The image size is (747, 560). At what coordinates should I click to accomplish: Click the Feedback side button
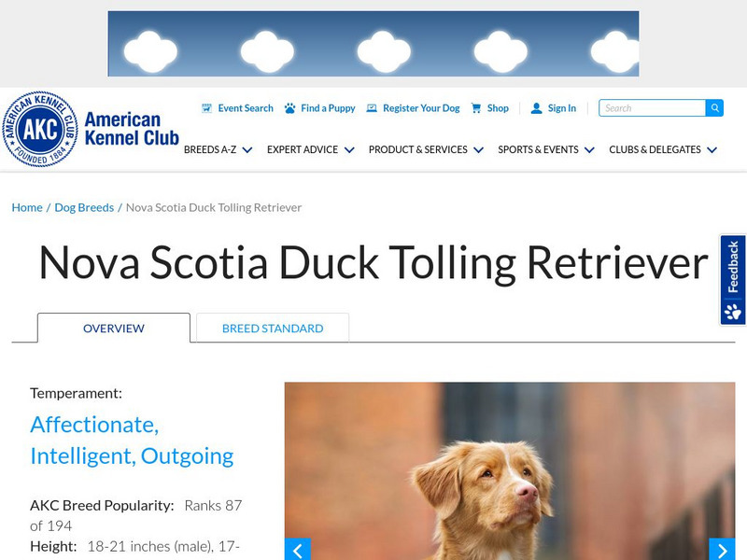tap(733, 280)
